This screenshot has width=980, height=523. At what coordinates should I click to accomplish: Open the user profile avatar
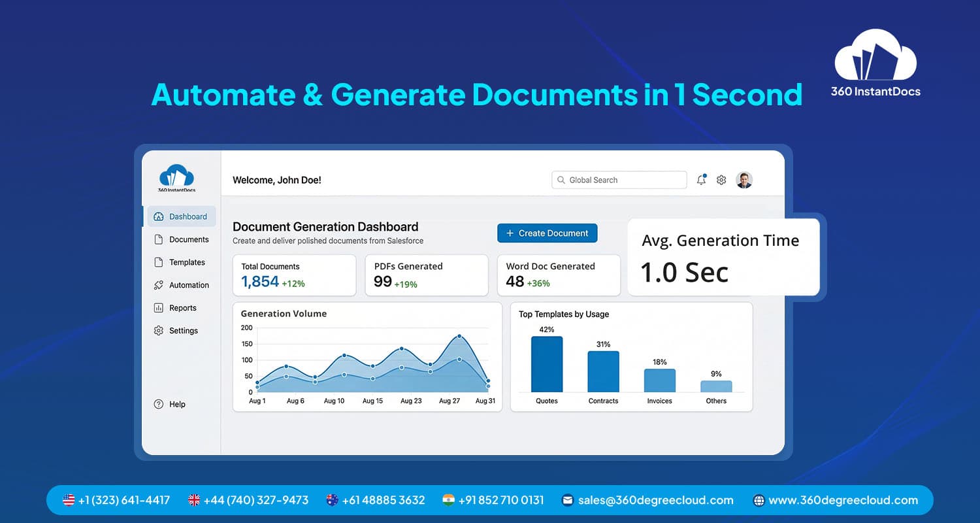[x=744, y=180]
